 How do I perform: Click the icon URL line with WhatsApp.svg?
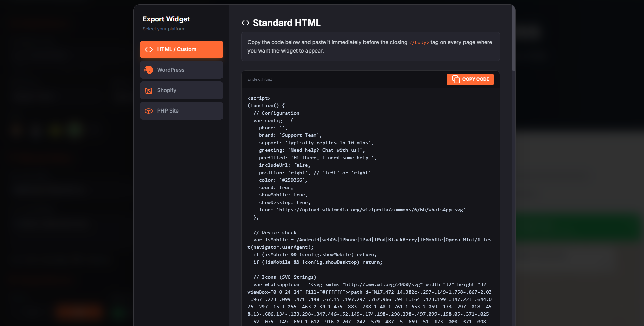[x=362, y=210]
